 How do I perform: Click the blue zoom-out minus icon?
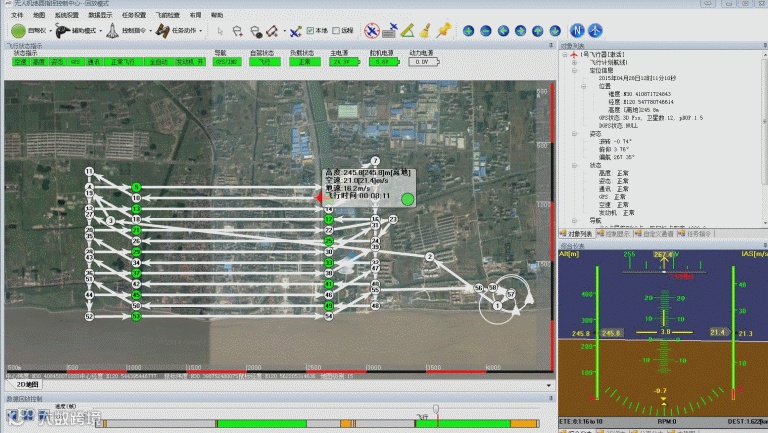pos(485,31)
